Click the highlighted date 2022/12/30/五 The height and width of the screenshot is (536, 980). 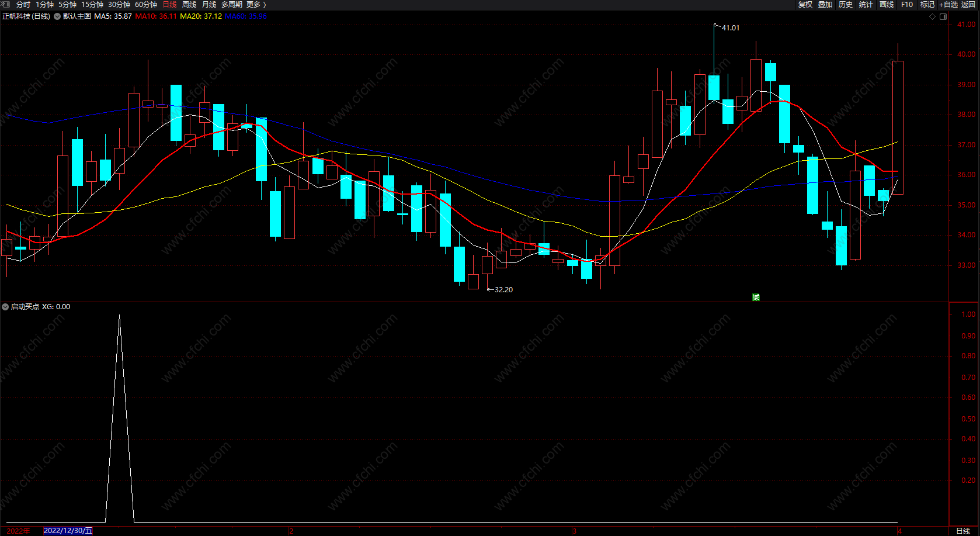68,531
